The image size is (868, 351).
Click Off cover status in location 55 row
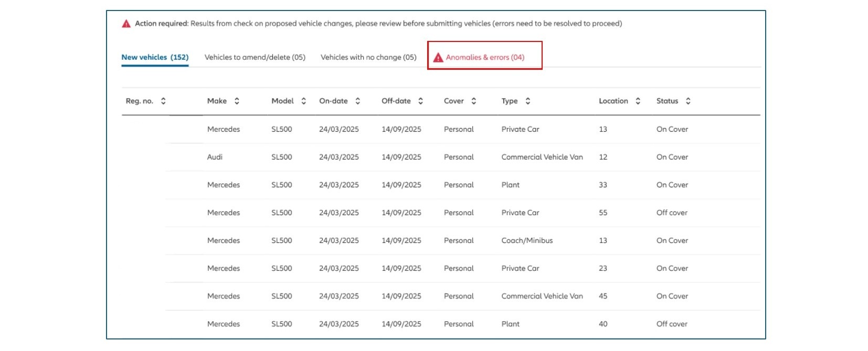pyautogui.click(x=672, y=212)
